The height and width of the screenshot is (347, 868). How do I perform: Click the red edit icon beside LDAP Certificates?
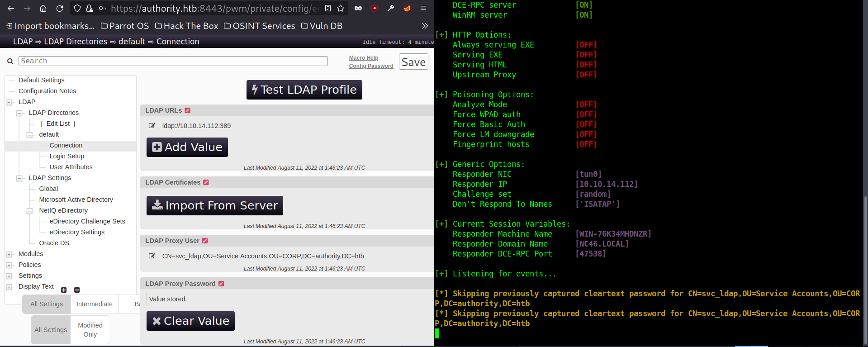click(x=206, y=182)
